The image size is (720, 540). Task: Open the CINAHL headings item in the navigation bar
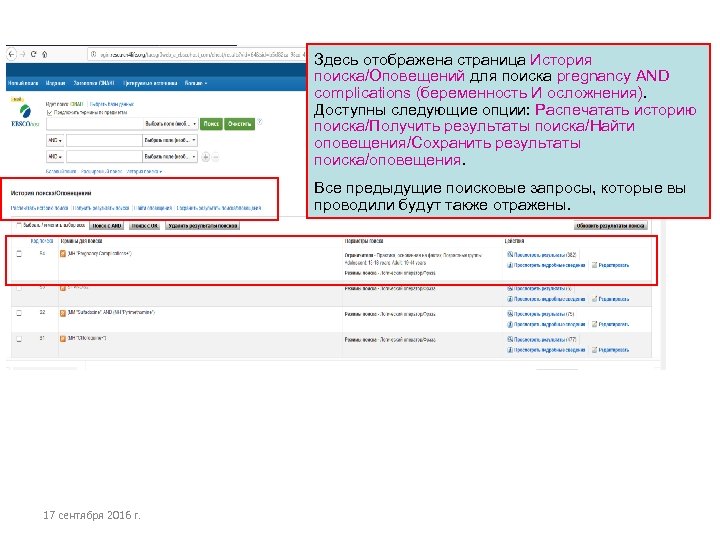click(x=94, y=83)
